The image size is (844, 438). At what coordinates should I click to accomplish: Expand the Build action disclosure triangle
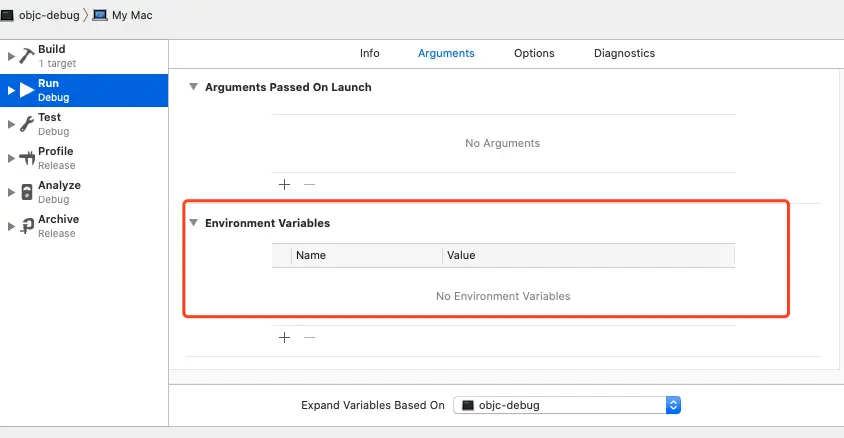(x=11, y=56)
